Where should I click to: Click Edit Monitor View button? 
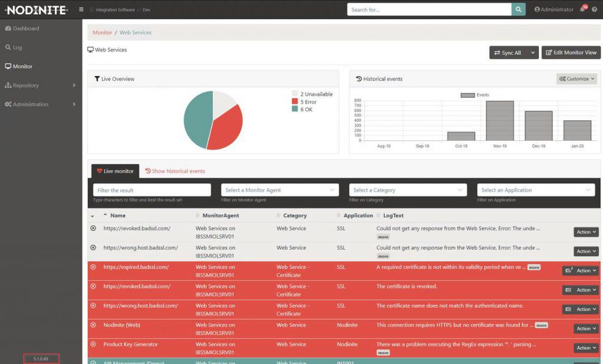coord(571,52)
